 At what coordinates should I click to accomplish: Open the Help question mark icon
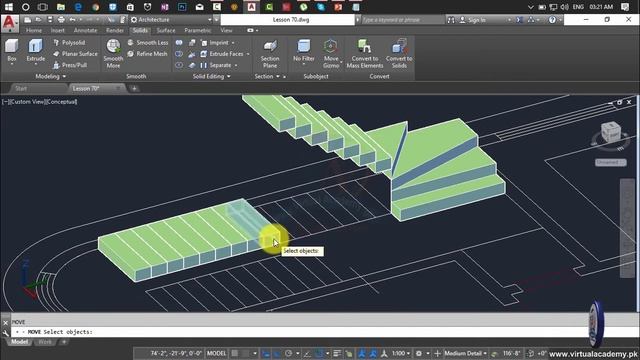(552, 20)
